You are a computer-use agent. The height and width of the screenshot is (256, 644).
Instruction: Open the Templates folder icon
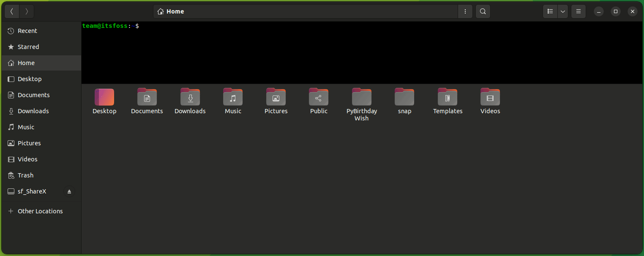point(448,97)
